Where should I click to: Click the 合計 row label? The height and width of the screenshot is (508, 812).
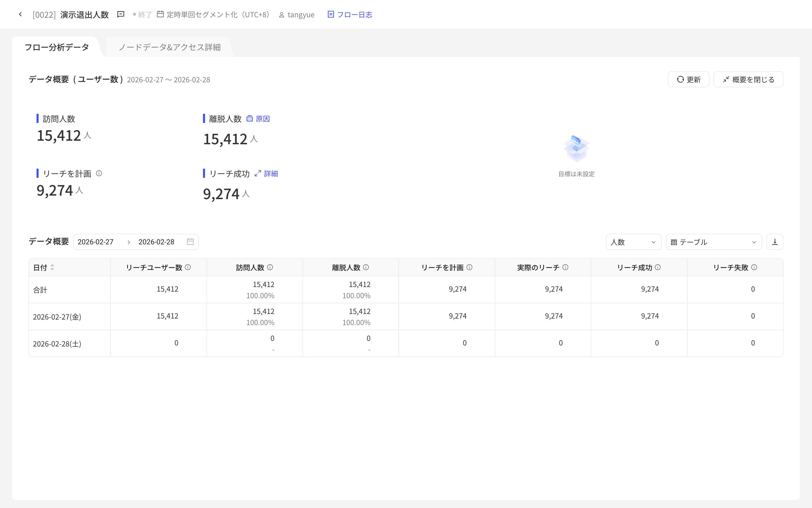[x=40, y=290]
